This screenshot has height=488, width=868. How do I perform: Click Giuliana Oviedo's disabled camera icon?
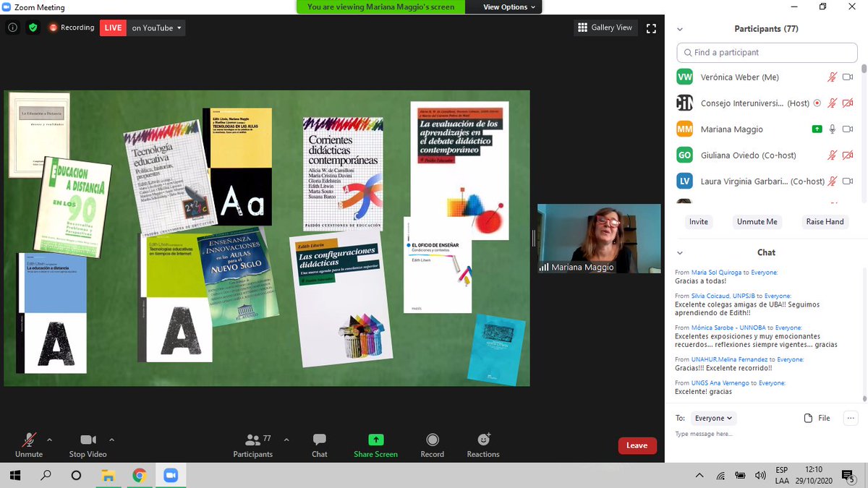click(848, 155)
